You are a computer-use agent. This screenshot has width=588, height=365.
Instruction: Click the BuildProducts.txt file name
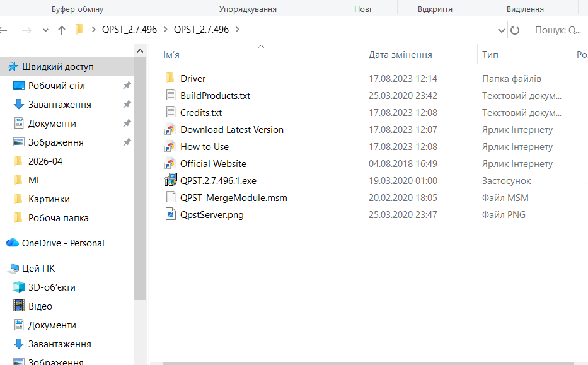coord(216,95)
